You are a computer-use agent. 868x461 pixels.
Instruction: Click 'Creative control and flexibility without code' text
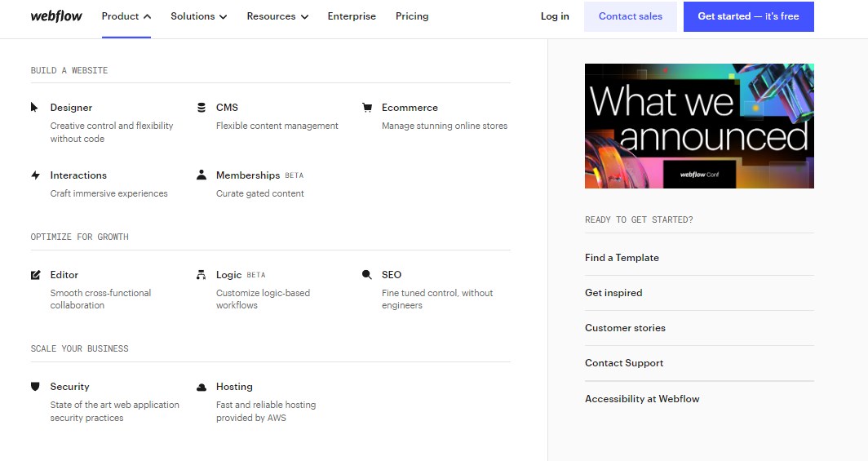(112, 132)
